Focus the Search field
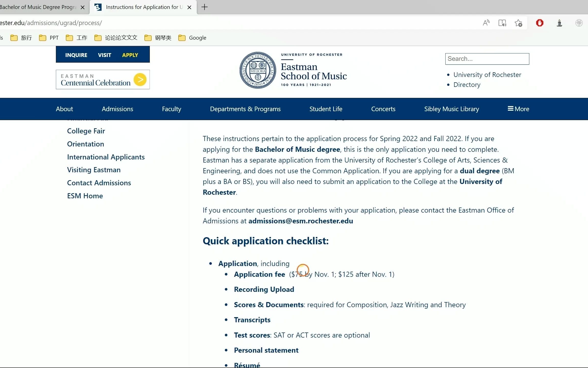 point(487,59)
